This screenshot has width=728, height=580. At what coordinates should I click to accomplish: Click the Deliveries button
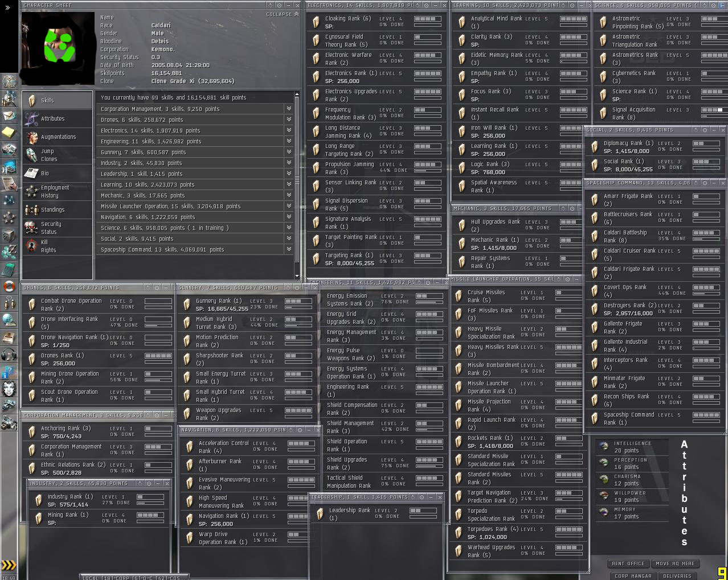pos(677,576)
